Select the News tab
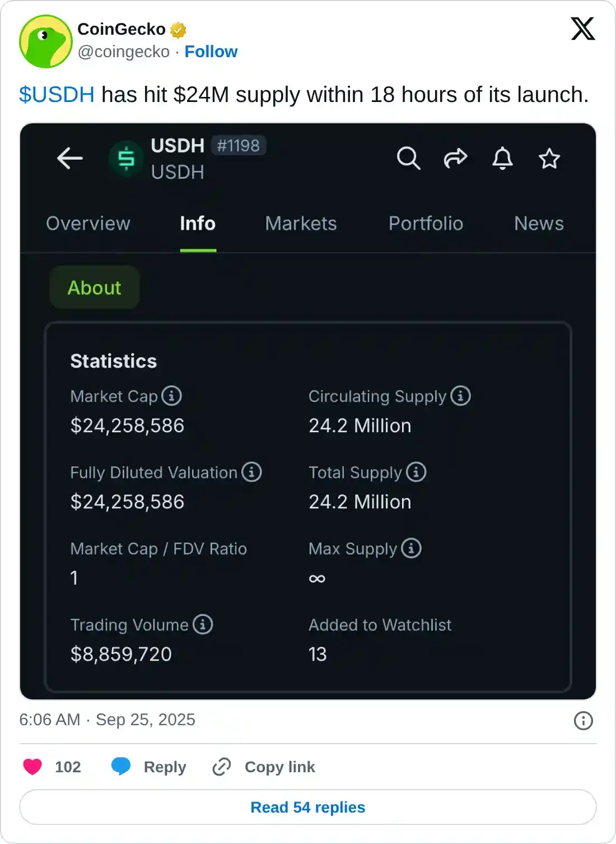The height and width of the screenshot is (844, 616). tap(539, 224)
